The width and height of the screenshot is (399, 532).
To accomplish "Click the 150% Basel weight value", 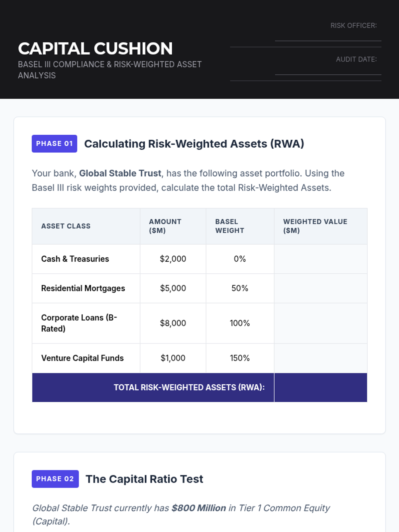I will pyautogui.click(x=240, y=358).
